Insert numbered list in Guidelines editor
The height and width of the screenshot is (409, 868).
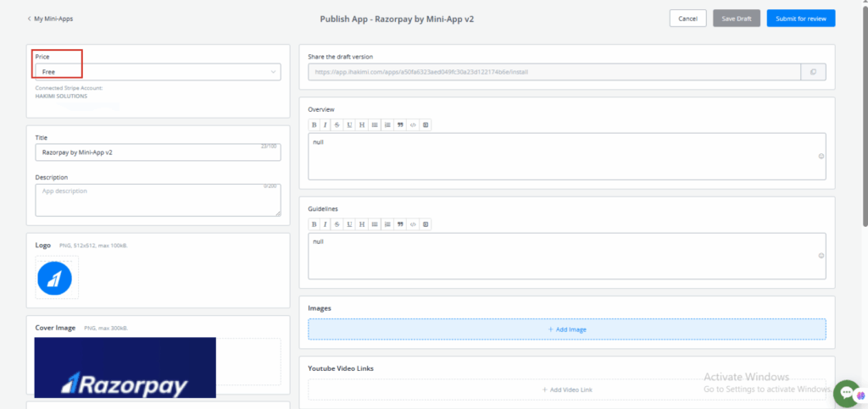387,224
